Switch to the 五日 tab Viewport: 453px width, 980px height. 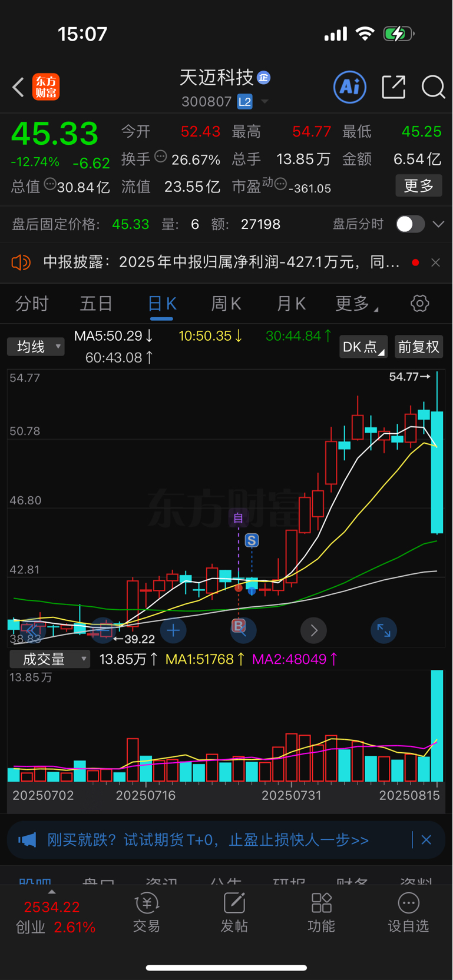click(x=96, y=304)
